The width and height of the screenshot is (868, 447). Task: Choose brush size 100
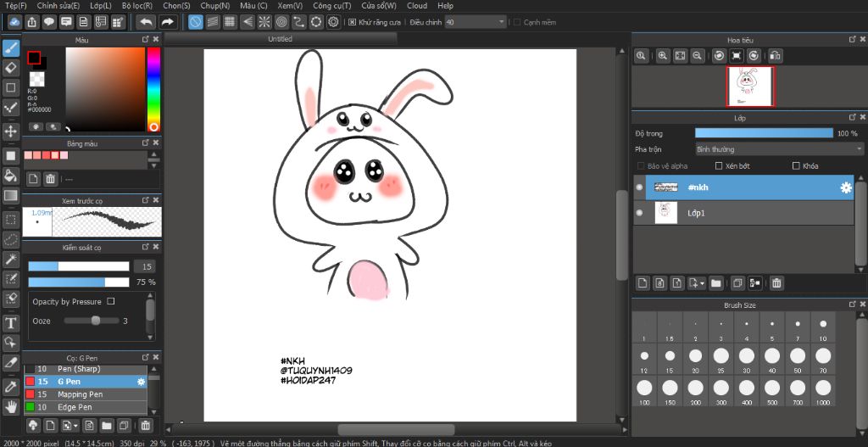[644, 391]
